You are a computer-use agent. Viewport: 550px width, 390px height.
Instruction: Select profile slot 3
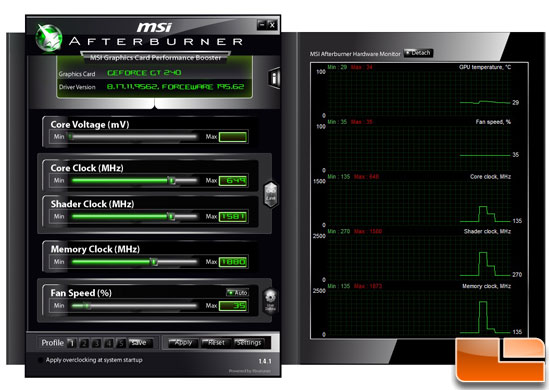click(x=96, y=343)
